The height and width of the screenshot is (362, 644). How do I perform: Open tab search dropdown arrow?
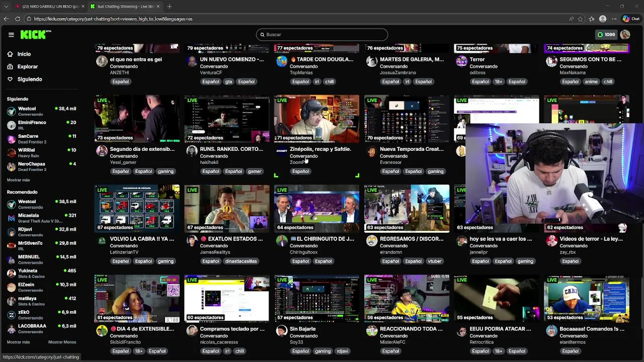pos(6,7)
